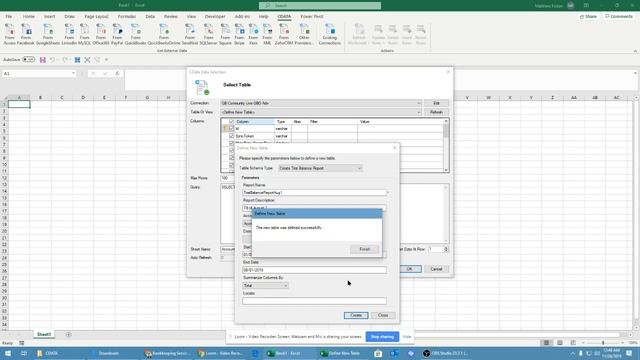Click the Start Data At Row stepper

click(x=446, y=249)
